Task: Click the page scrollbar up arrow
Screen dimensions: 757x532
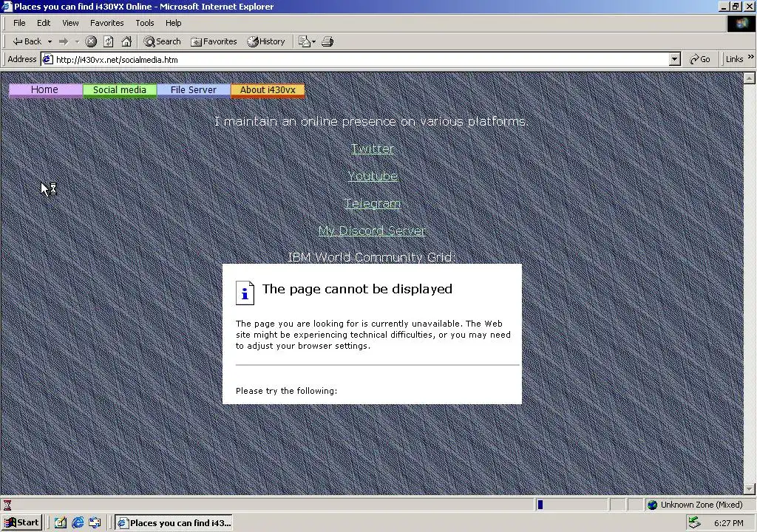Action: 750,78
